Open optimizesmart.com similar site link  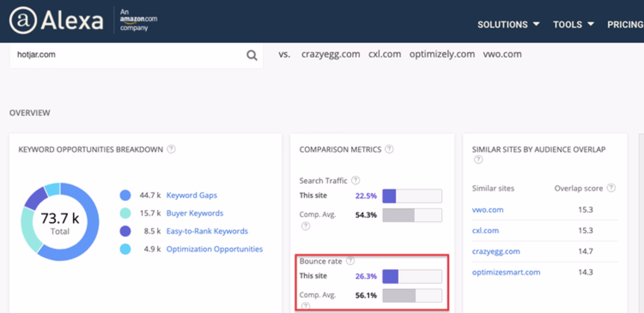coord(506,272)
